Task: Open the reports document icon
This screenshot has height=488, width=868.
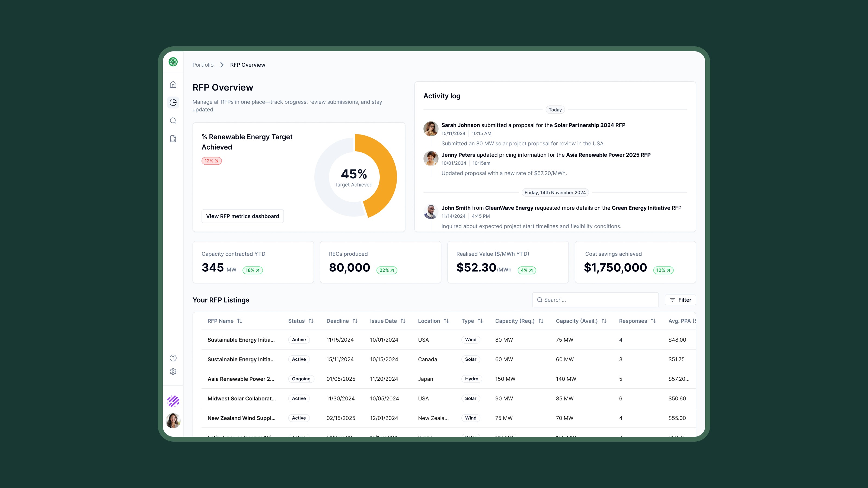Action: [173, 139]
